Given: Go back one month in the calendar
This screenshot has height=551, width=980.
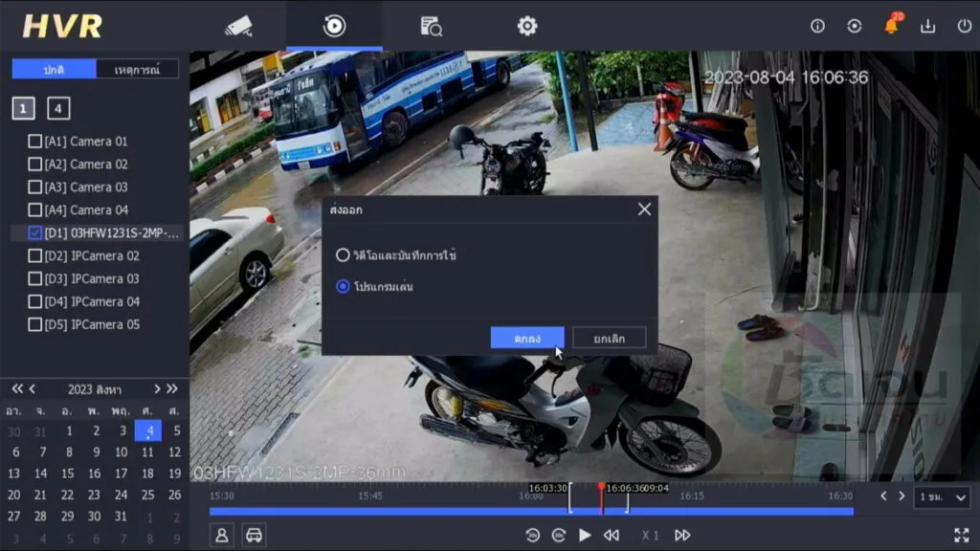Looking at the screenshot, I should point(33,386).
